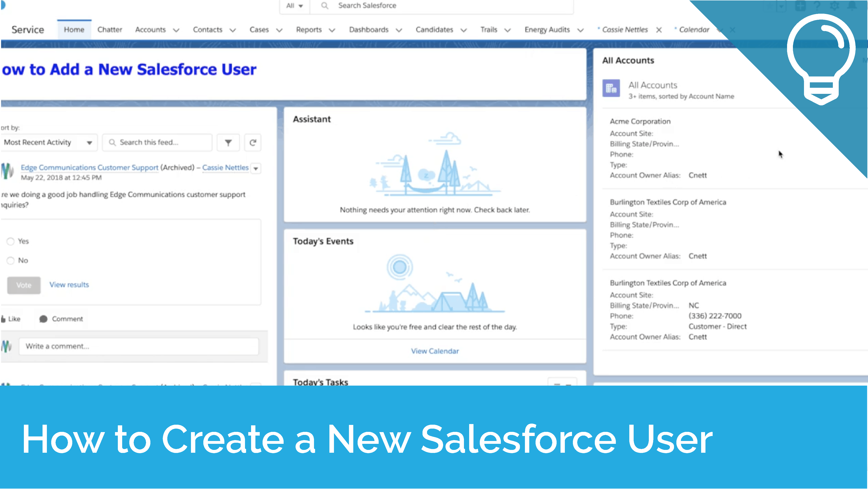Click the Comment speech bubble icon
The width and height of the screenshot is (868, 489).
coord(43,319)
